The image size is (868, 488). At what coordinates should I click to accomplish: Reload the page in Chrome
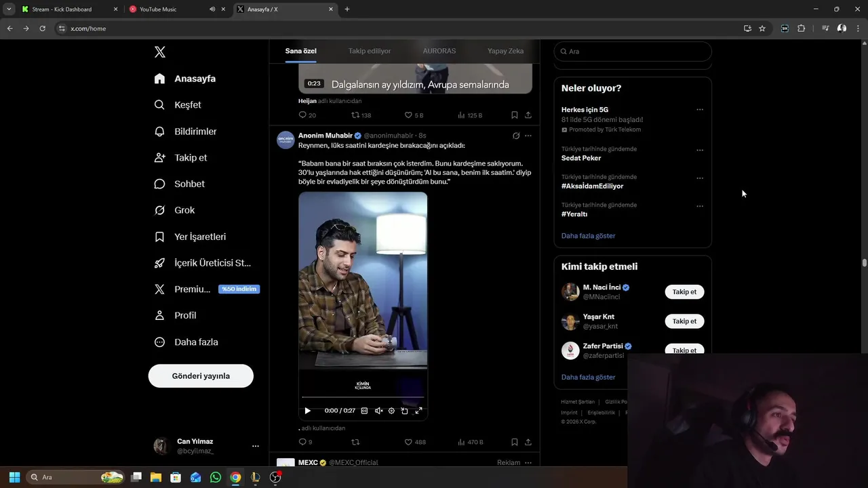[x=42, y=28]
